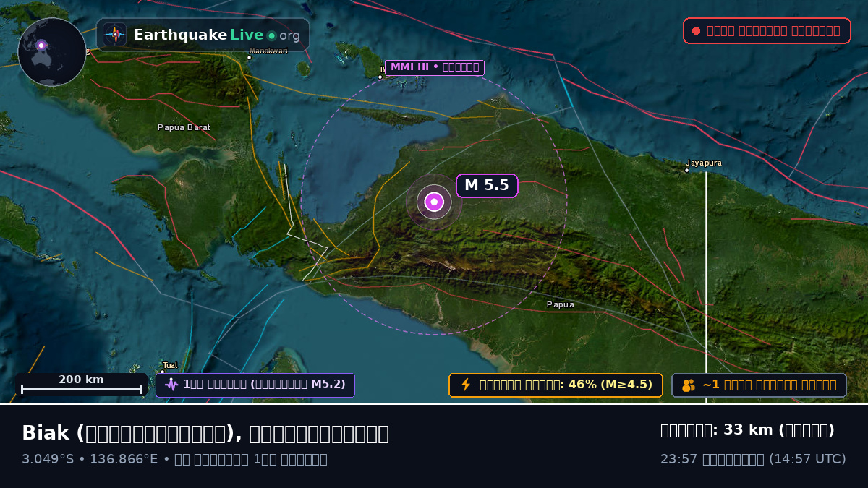This screenshot has width=868, height=488.
Task: Select the magenta epicenter marker
Action: pyautogui.click(x=434, y=202)
